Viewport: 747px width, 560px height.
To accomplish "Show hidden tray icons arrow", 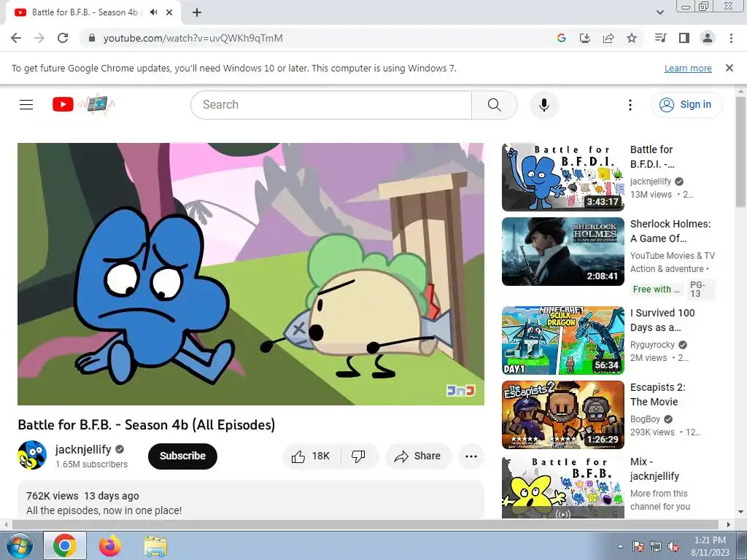I will [x=620, y=546].
